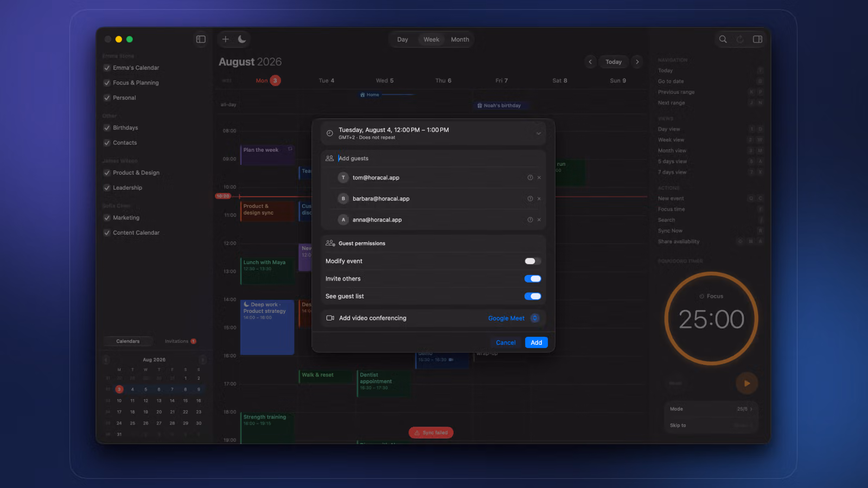
Task: Disable the See guest list switch
Action: [x=533, y=297]
